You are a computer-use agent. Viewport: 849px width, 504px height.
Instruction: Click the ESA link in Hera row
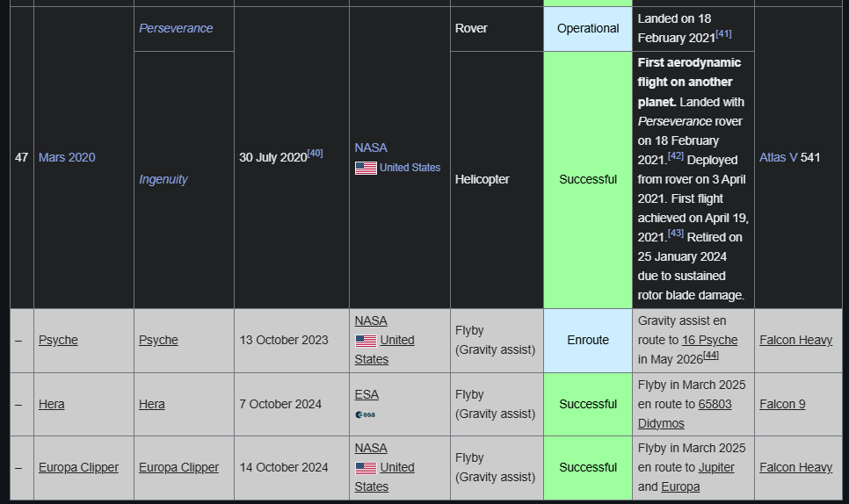click(x=366, y=395)
